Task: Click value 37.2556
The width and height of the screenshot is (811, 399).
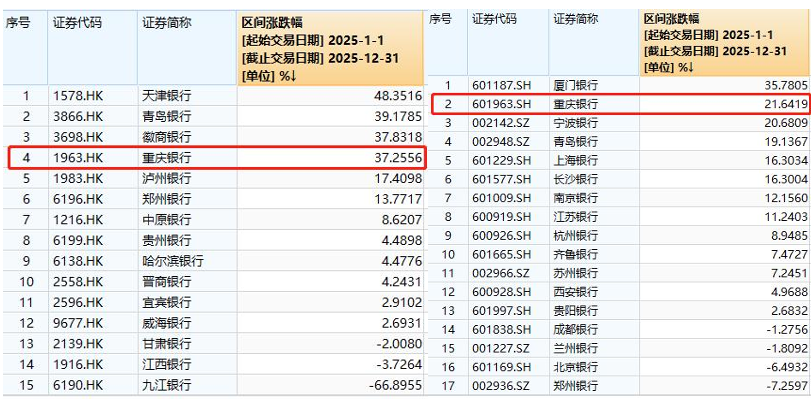Action: 398,158
